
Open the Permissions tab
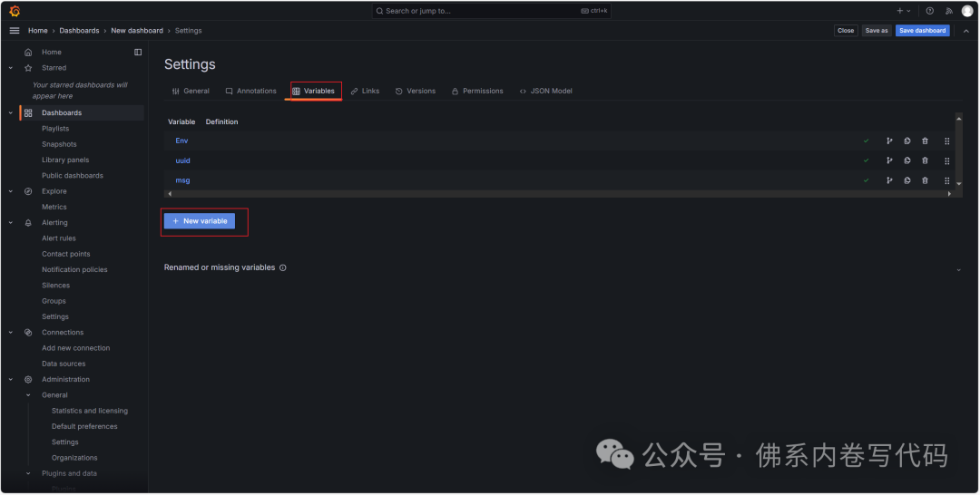point(477,92)
